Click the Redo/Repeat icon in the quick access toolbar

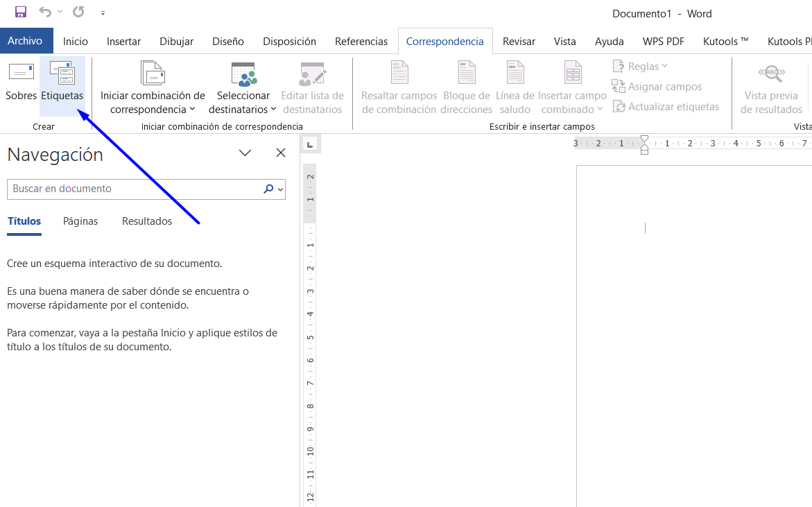click(x=78, y=12)
